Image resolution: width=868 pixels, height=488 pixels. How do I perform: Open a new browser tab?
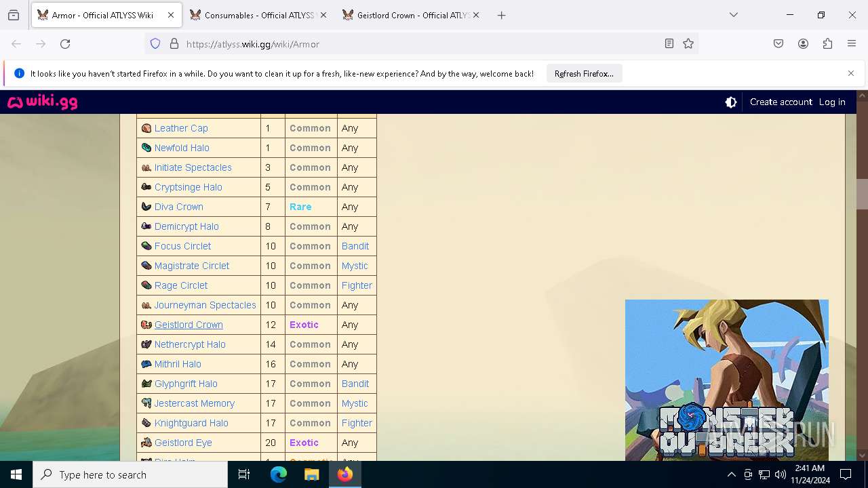502,15
